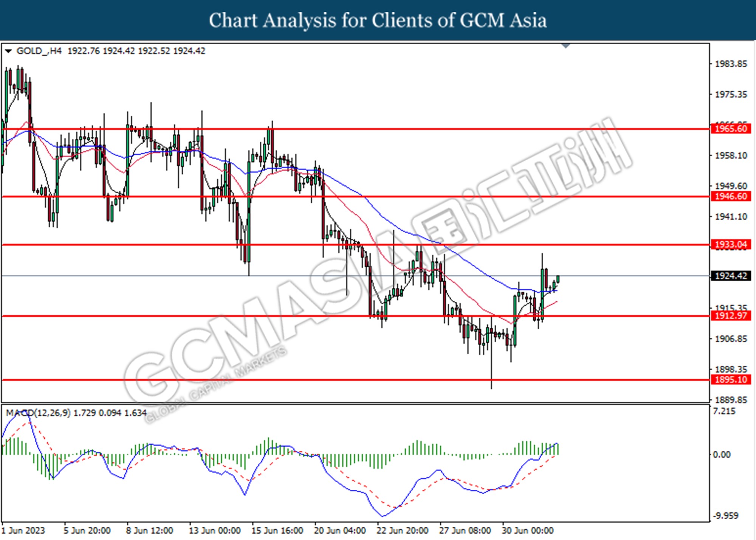
Task: Click the MACD scale value 0.00
Action: click(x=722, y=455)
